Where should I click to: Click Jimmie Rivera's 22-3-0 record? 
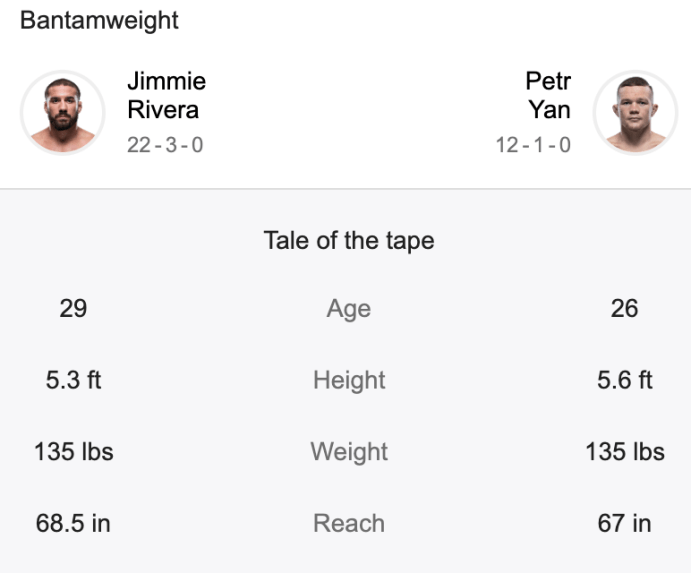coord(165,145)
